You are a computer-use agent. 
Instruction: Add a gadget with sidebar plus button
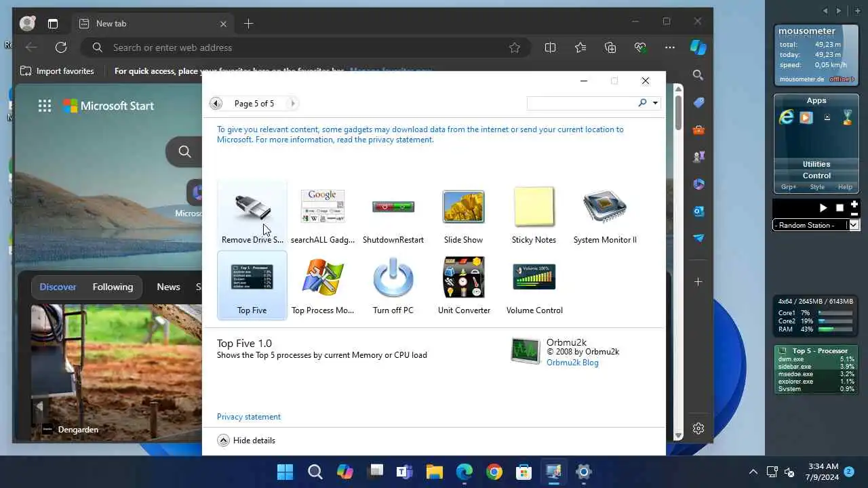[x=858, y=11]
